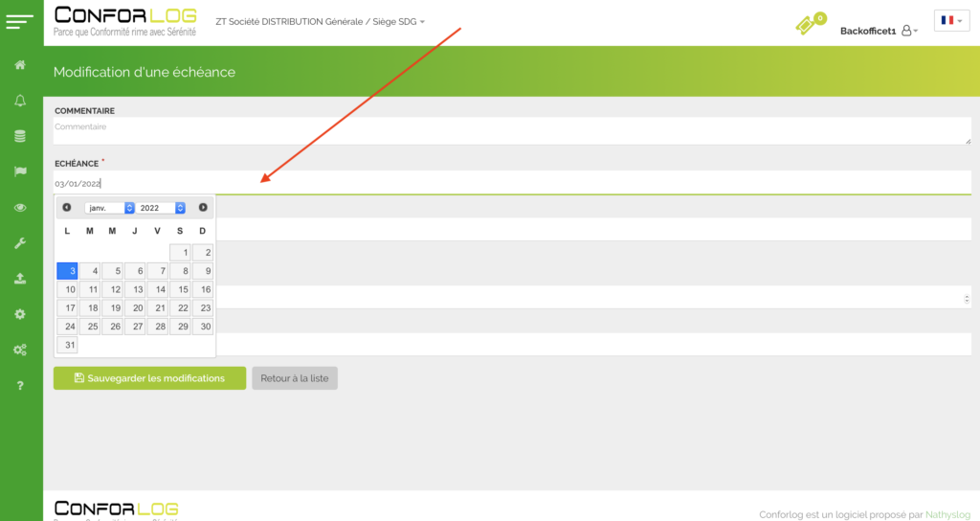Click Sauvegarder les modifications button
This screenshot has width=980, height=521.
(x=149, y=378)
